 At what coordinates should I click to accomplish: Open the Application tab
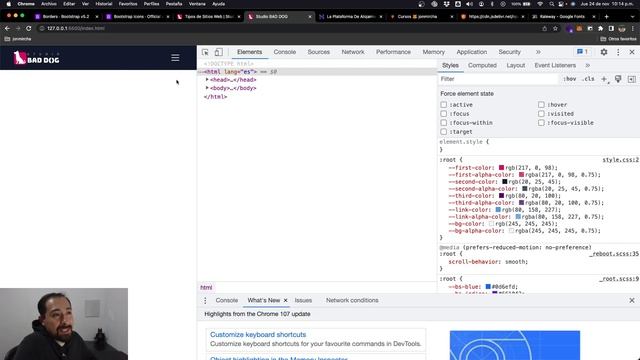(471, 52)
